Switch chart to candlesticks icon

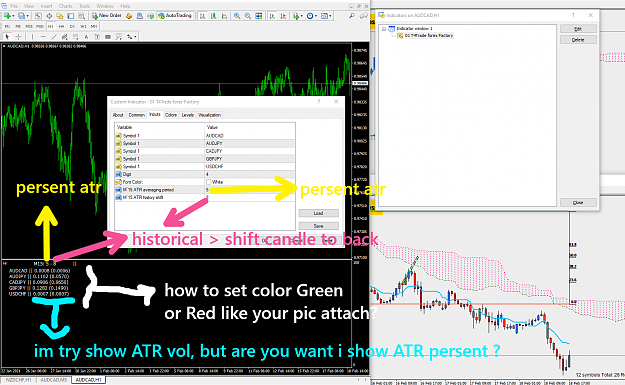pyautogui.click(x=213, y=16)
